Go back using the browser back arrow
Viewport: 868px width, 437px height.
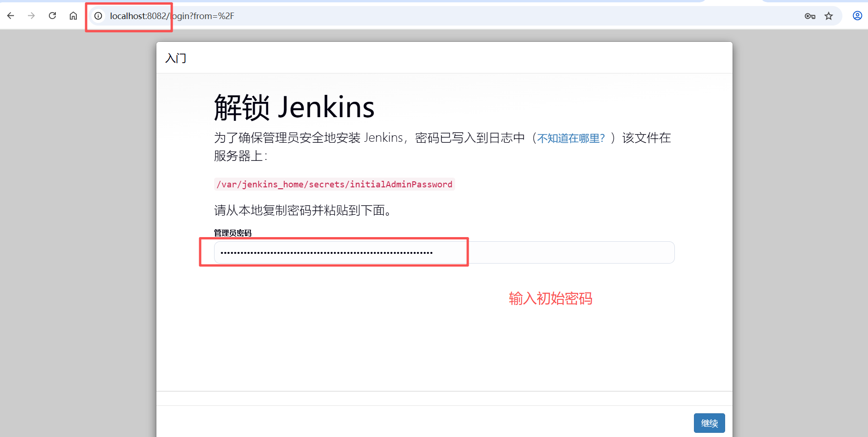pyautogui.click(x=11, y=16)
